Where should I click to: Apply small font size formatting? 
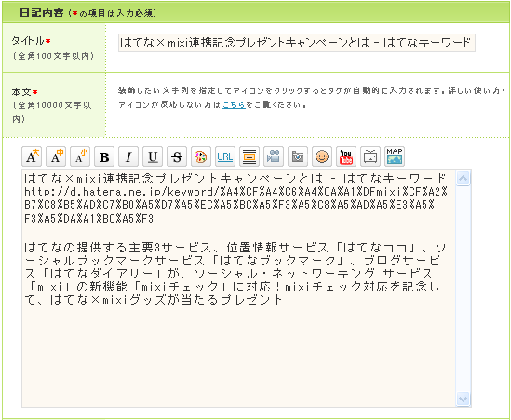pos(80,156)
